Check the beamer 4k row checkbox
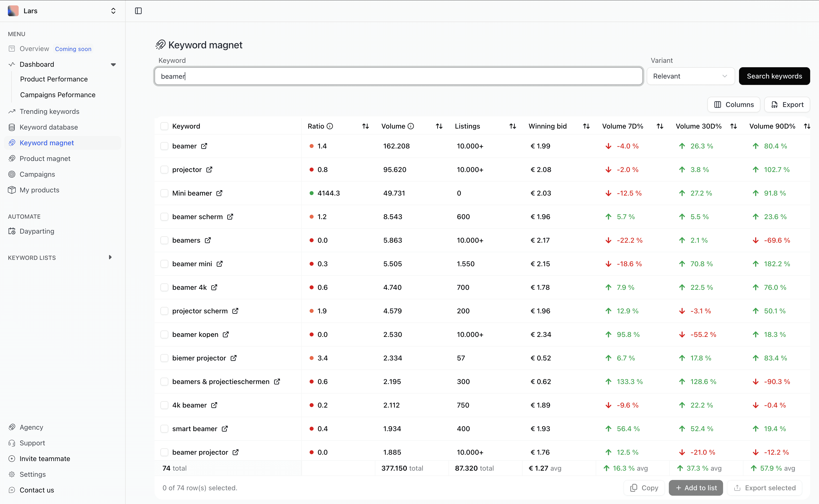 point(164,287)
